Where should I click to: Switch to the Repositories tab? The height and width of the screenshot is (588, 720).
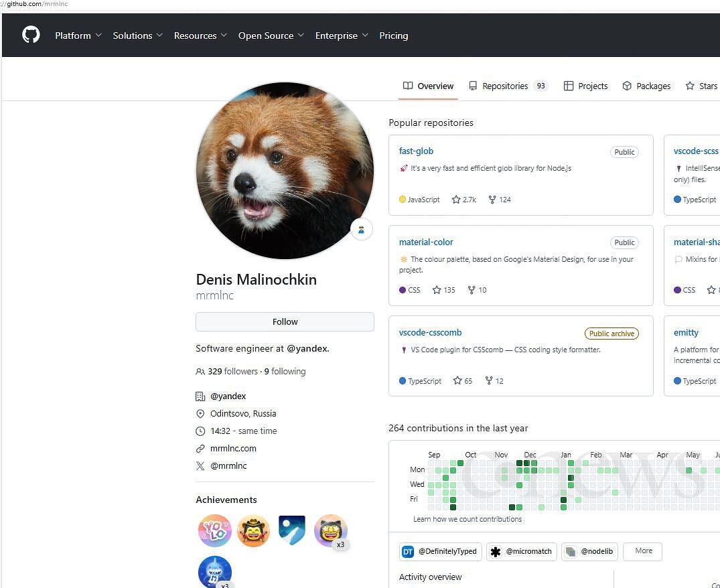pos(508,86)
